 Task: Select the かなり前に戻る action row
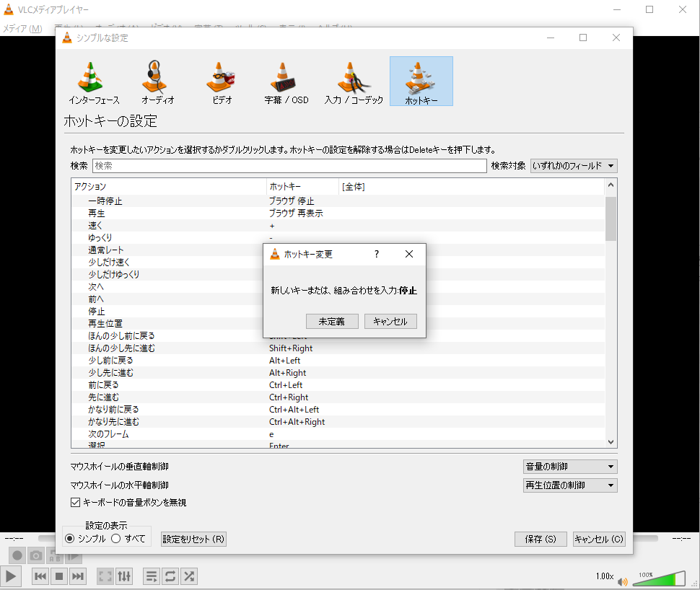point(338,409)
